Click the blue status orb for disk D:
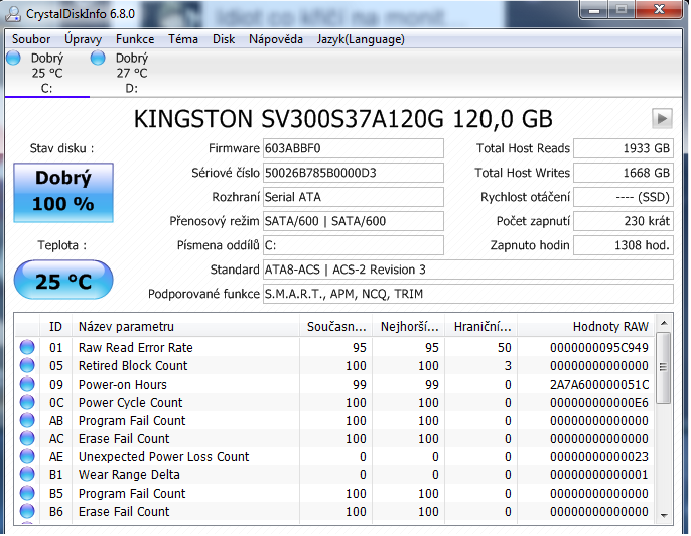Image resolution: width=691 pixels, height=536 pixels. pyautogui.click(x=98, y=58)
